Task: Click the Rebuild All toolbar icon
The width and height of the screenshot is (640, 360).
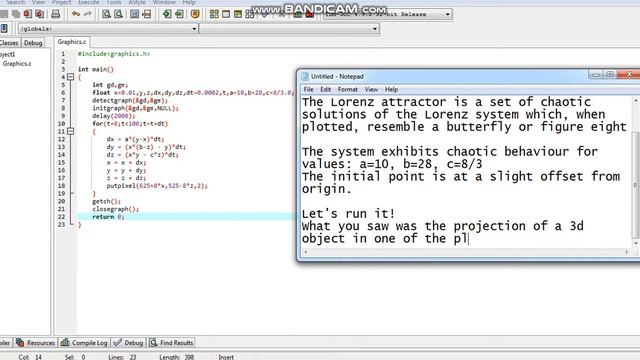Action: coord(249,14)
